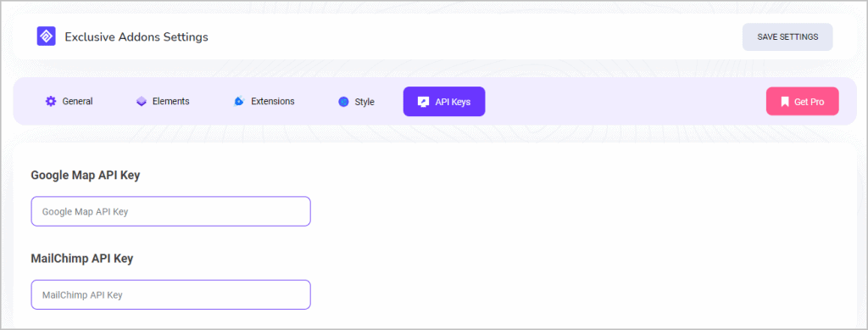Switch to the General tab

click(x=69, y=101)
